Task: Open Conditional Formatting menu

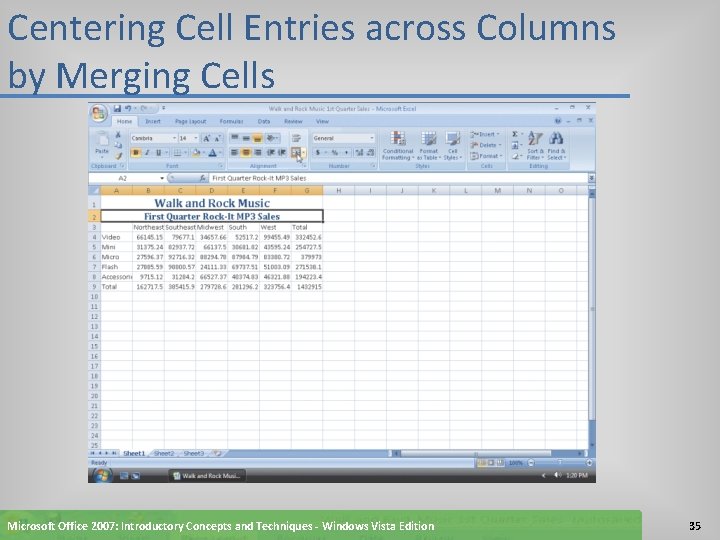Action: point(398,146)
